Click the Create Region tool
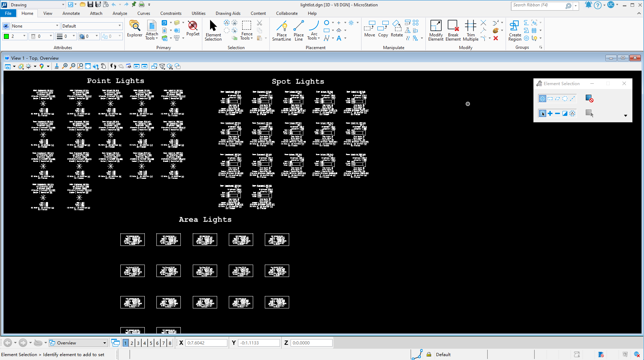 tap(514, 30)
